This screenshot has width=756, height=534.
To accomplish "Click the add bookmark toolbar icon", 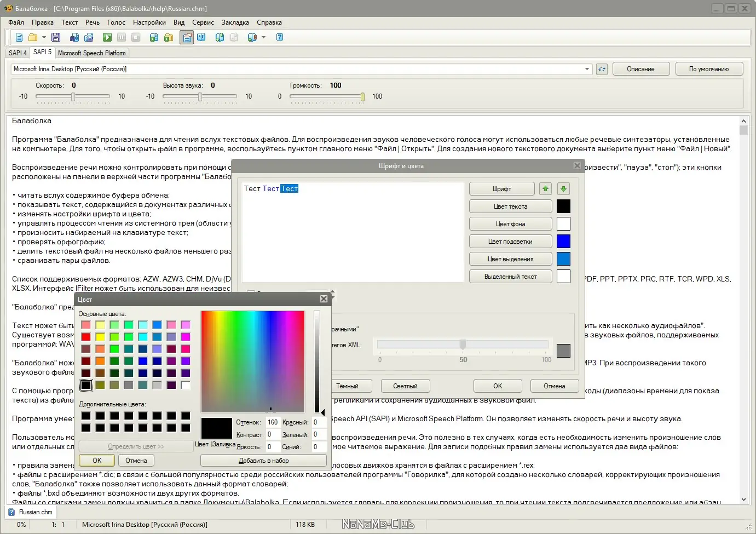I will [x=220, y=37].
